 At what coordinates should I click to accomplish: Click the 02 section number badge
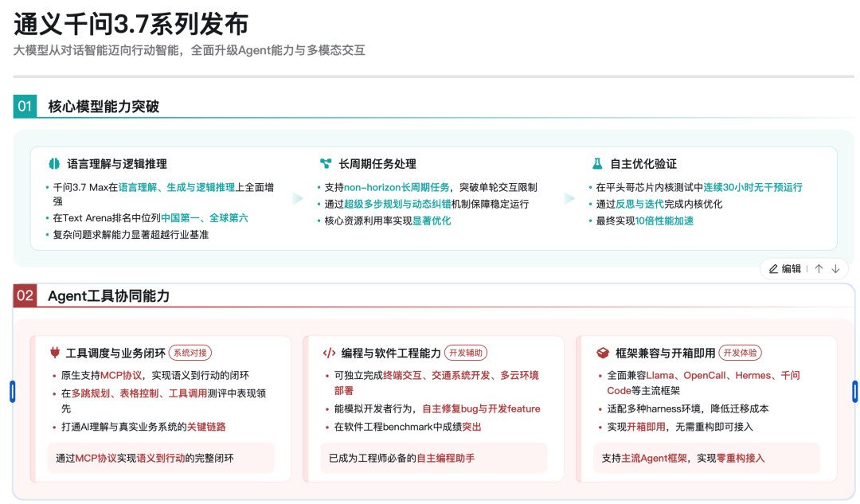point(25,295)
